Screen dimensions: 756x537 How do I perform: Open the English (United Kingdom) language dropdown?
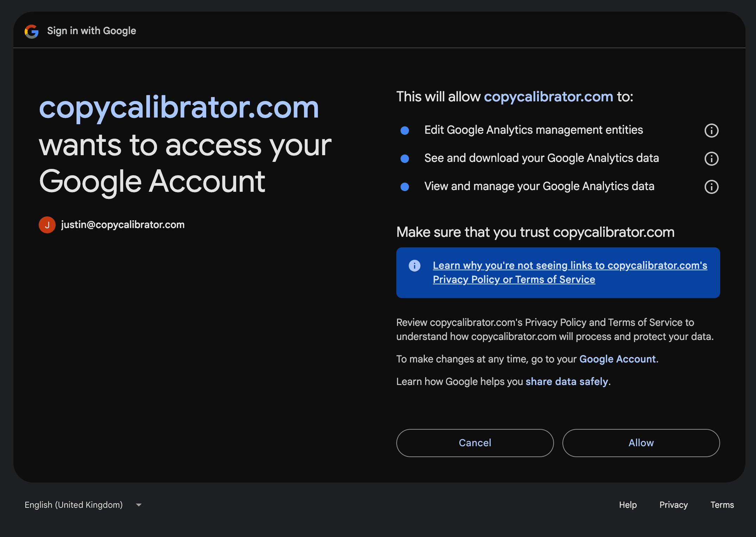click(83, 505)
